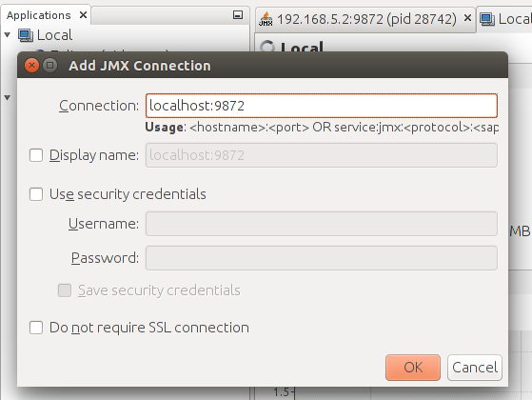
Task: Toggle Save security credentials checkbox
Action: click(65, 290)
